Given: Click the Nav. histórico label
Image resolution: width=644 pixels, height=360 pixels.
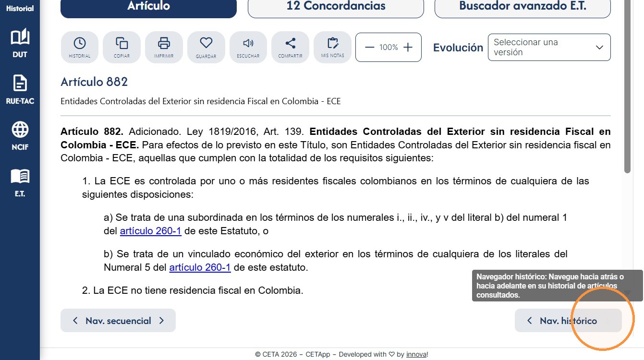Looking at the screenshot, I should coord(569,321).
